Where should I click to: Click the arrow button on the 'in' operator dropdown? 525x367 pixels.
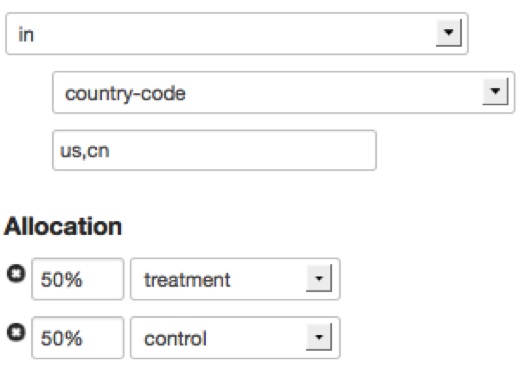[x=449, y=33]
